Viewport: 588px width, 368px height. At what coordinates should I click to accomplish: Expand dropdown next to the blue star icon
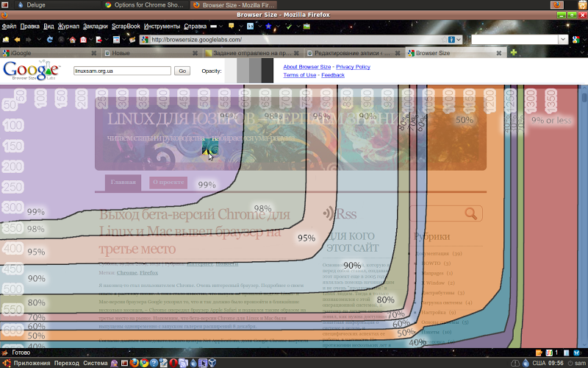pyautogui.click(x=278, y=26)
